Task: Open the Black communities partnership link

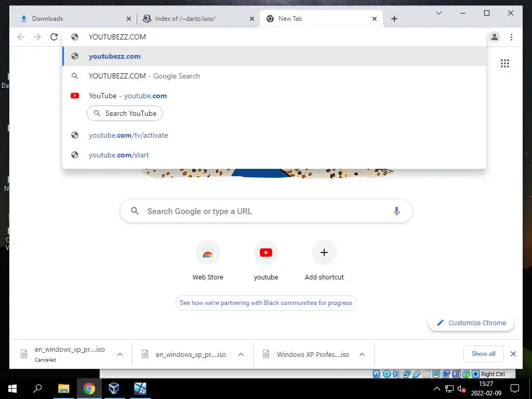Action: [266, 303]
